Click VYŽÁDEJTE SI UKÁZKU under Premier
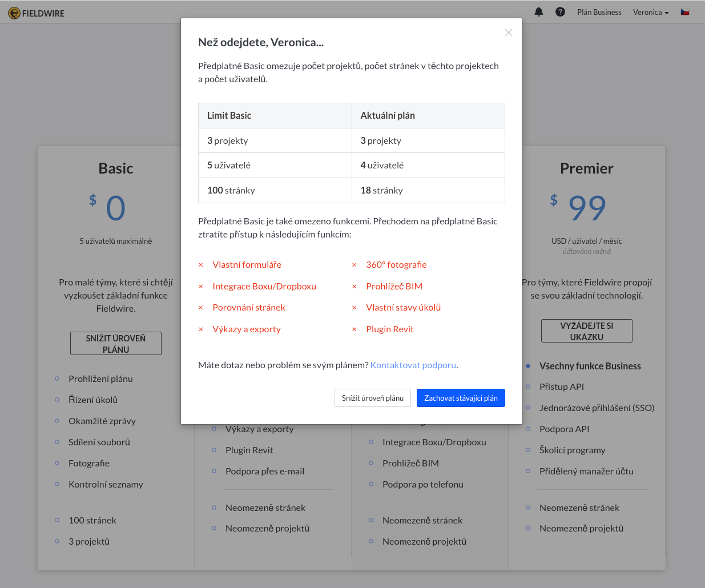The height and width of the screenshot is (588, 705). click(x=587, y=331)
